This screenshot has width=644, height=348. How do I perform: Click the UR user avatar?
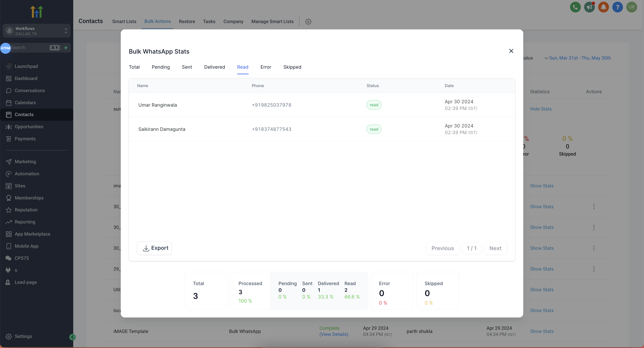632,7
